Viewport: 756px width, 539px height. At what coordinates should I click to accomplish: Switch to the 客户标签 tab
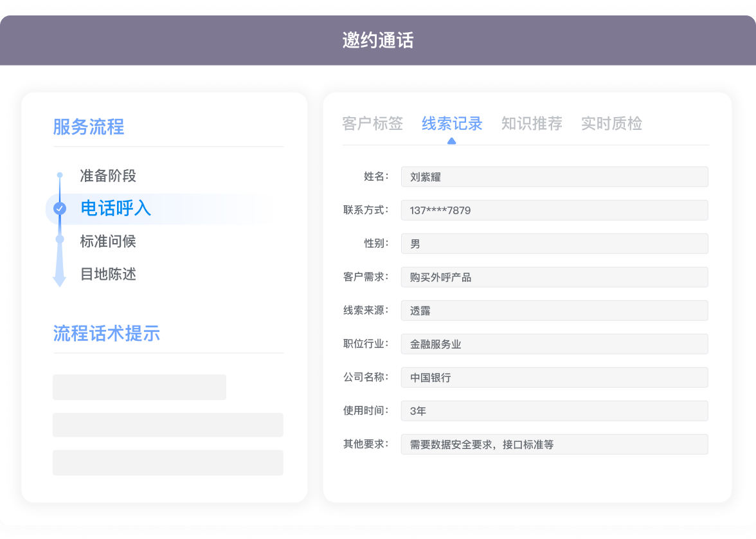click(x=372, y=123)
